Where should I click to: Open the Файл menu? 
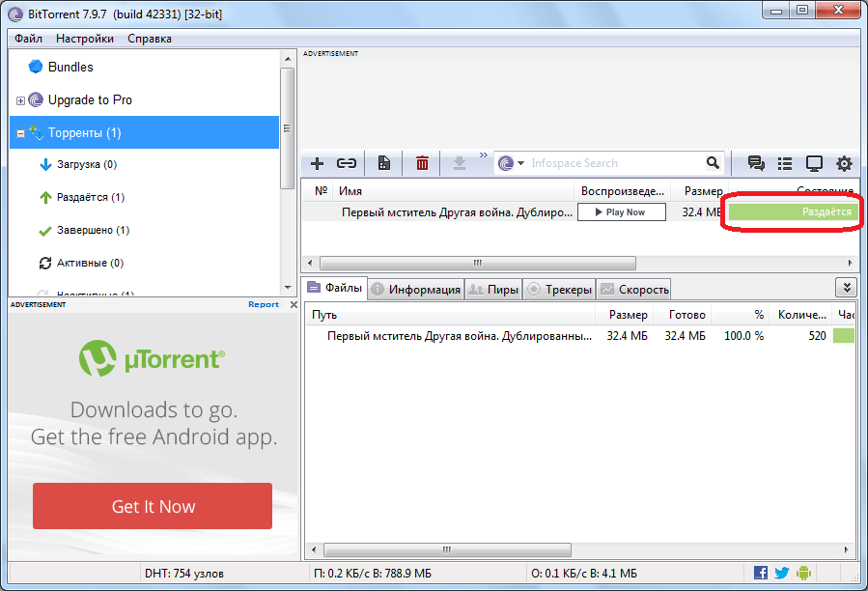point(28,39)
